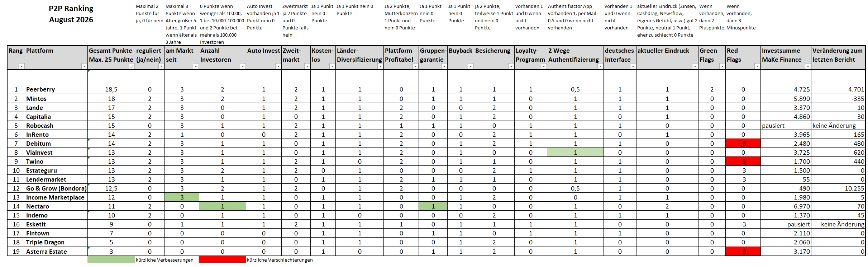This screenshot has width=868, height=267.
Task: Click the Veränderung value 4.701 for Peerberry
Action: point(856,89)
